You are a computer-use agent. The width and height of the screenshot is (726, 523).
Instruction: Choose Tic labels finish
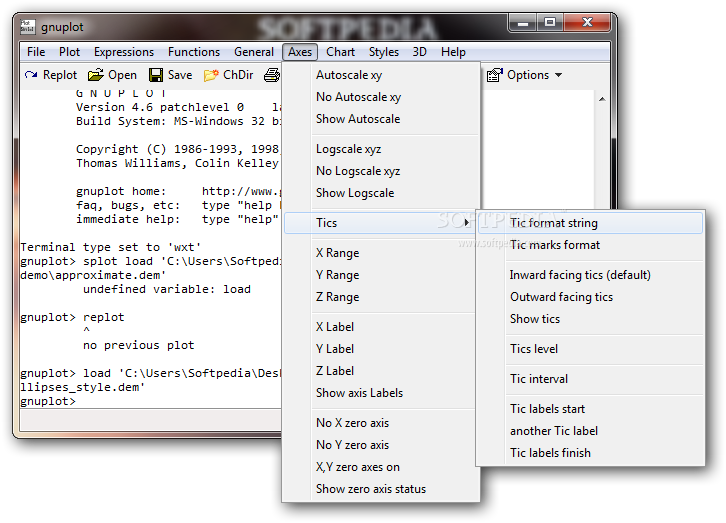(590, 453)
